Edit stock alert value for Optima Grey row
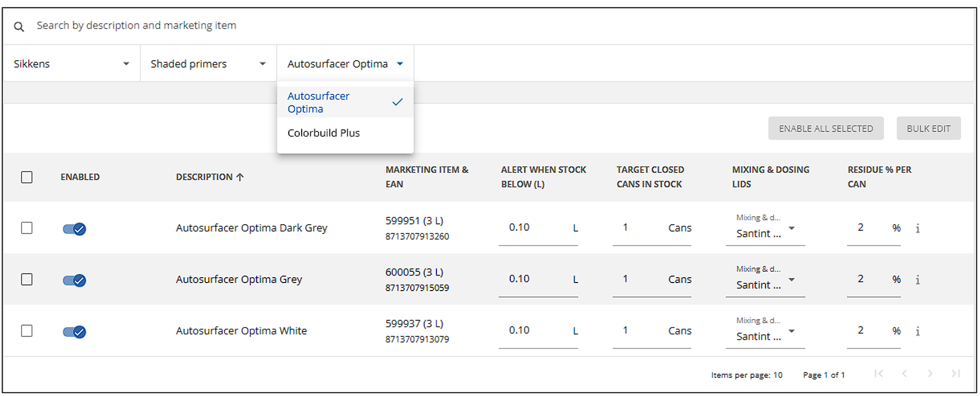 point(538,280)
